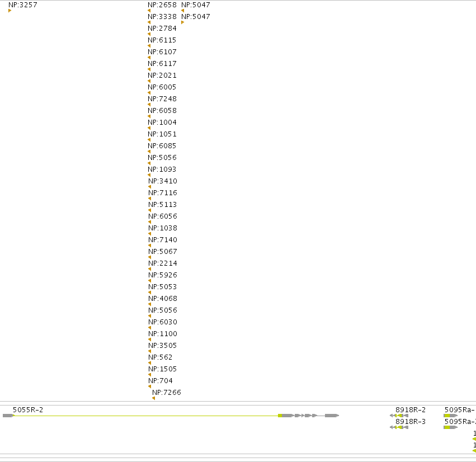This screenshot has height=462, width=476.
Task: Pick the NP:1004 label
Action: (162, 122)
